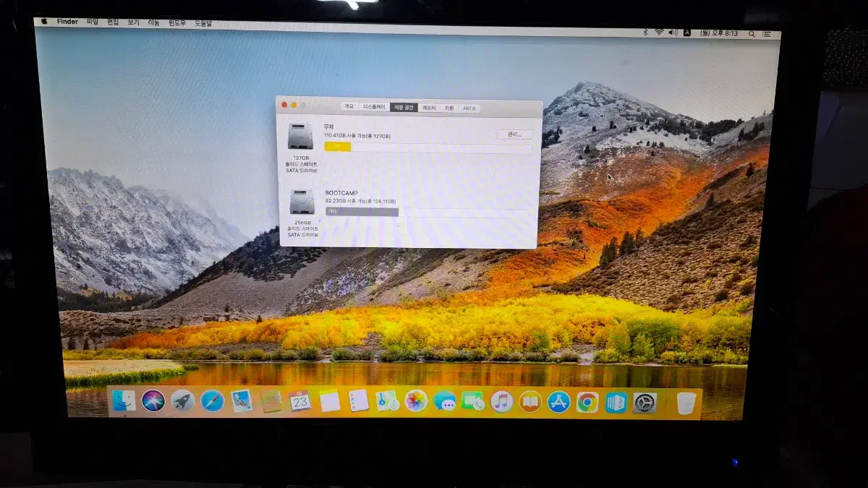Open the 윈도우 menu

177,23
